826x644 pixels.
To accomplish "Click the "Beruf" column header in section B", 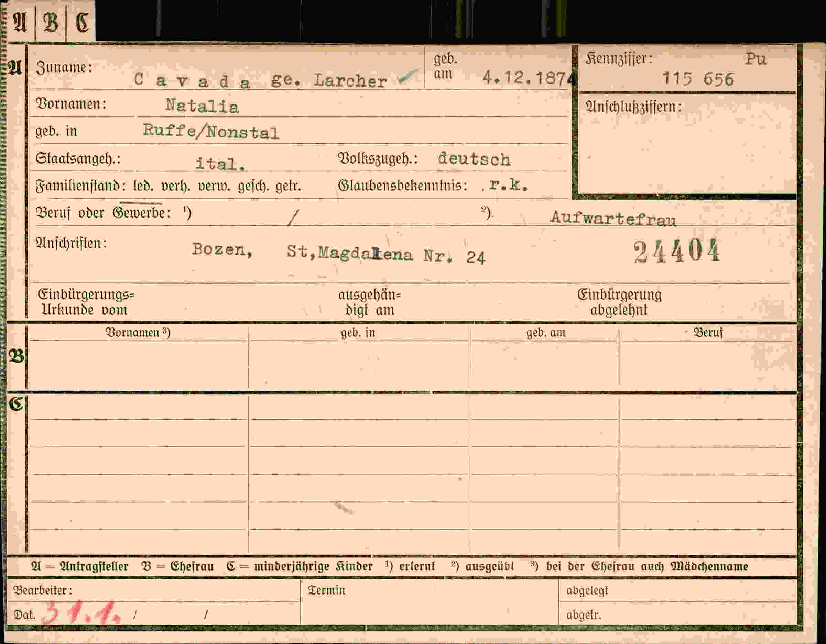I will click(x=708, y=333).
